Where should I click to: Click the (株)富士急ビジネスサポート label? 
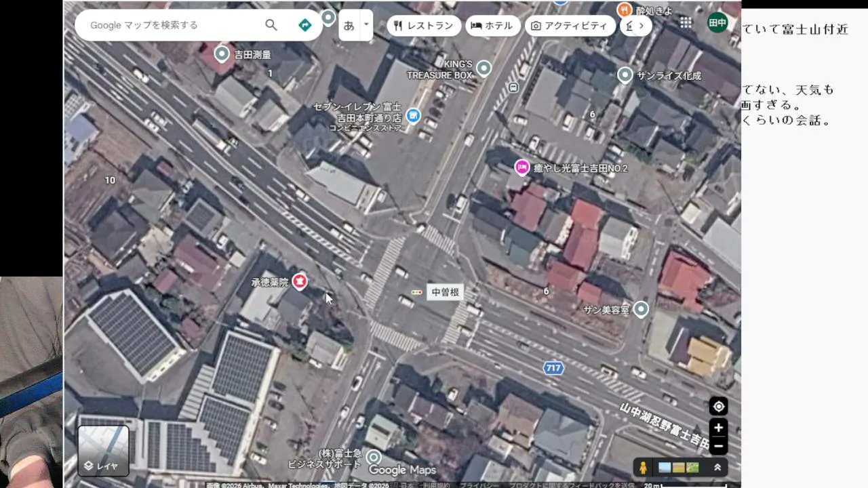click(x=325, y=459)
